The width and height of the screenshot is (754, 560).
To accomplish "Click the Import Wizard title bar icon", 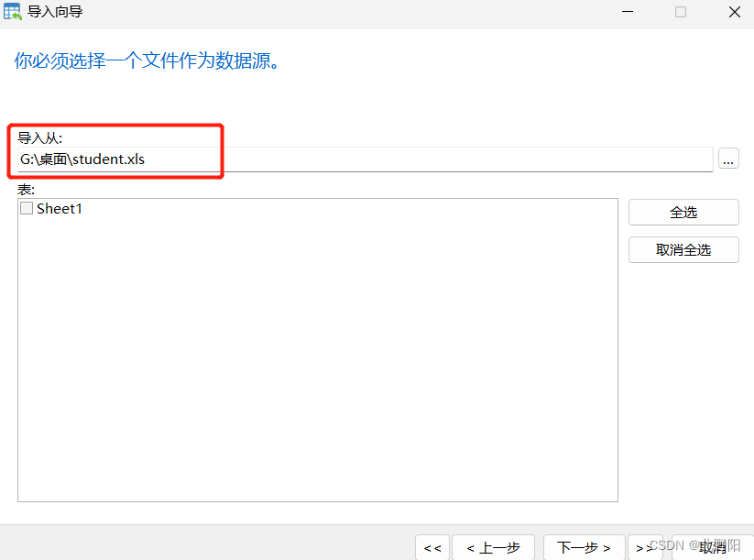I will tap(13, 12).
